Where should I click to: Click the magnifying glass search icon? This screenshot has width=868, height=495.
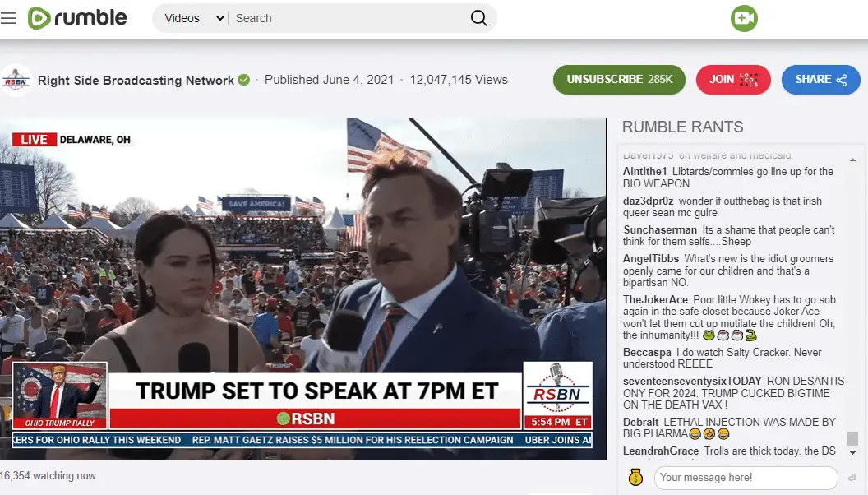tap(478, 18)
